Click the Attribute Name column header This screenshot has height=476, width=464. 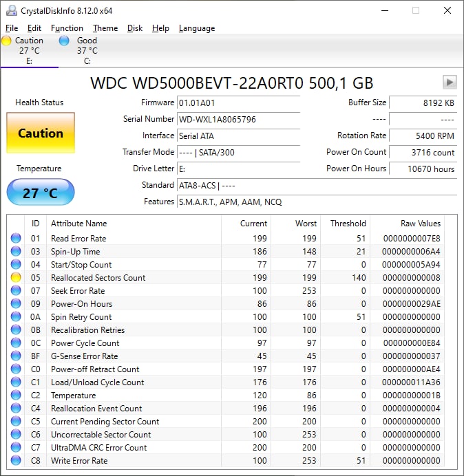134,224
